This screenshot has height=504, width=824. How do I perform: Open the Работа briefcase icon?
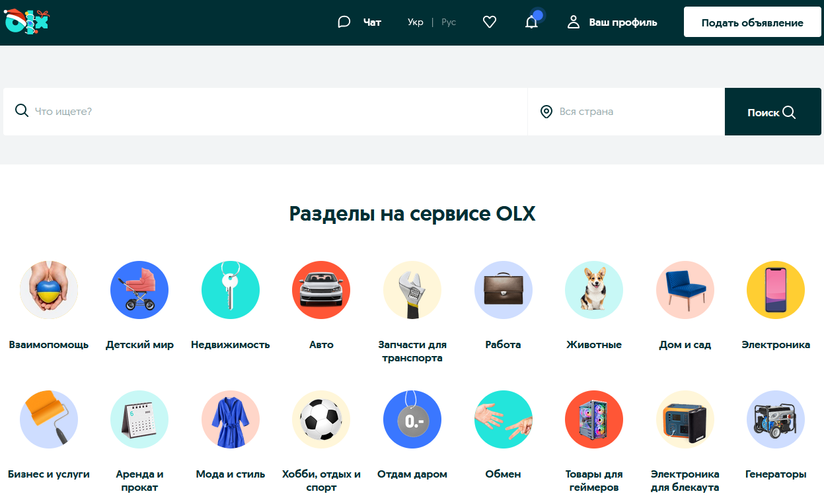click(504, 290)
